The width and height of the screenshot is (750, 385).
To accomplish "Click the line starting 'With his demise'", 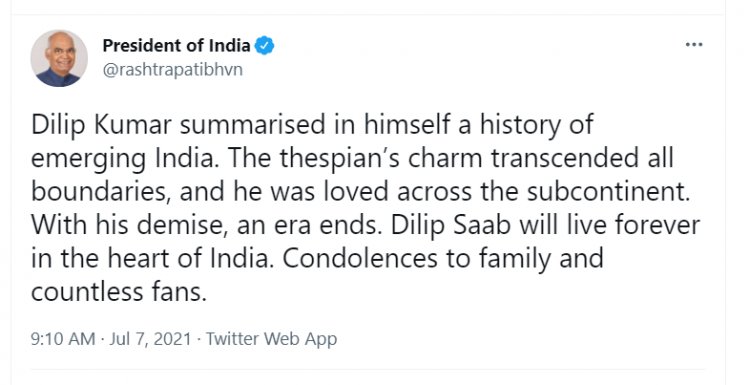I will click(x=365, y=225).
